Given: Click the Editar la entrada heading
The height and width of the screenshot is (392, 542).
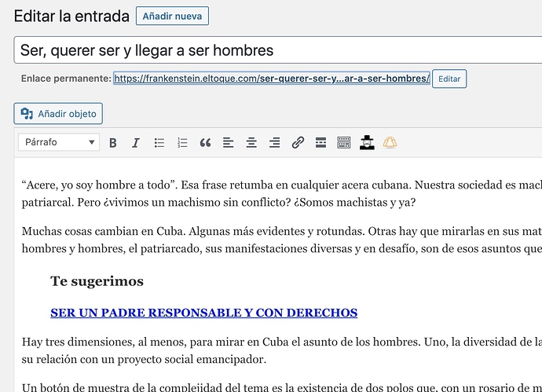Looking at the screenshot, I should [71, 16].
